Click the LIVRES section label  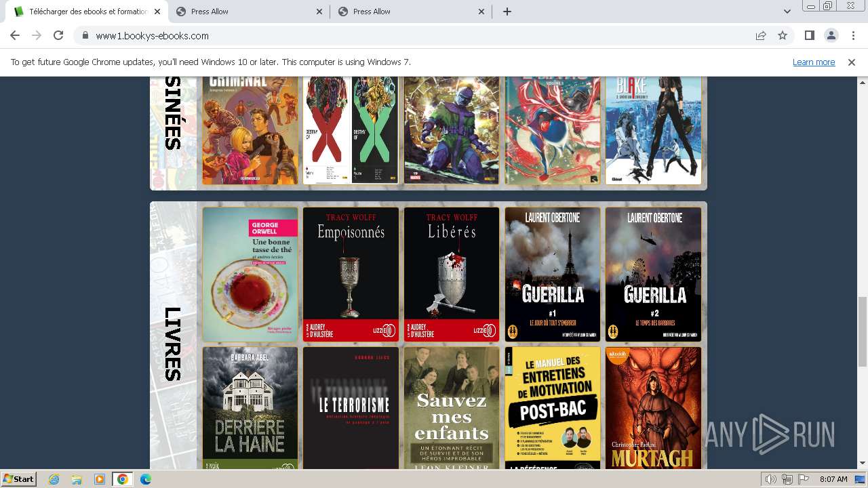pyautogui.click(x=173, y=344)
